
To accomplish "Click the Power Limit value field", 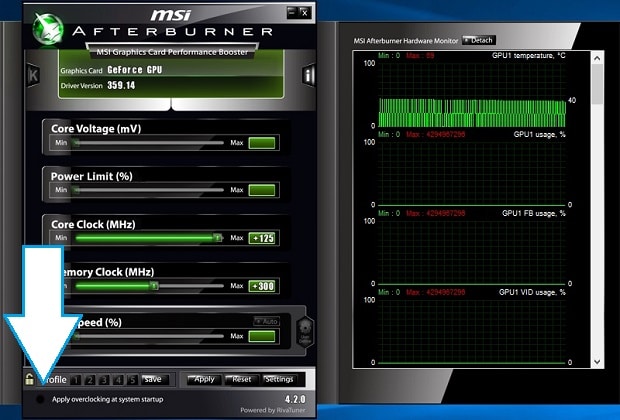I will pos(262,190).
